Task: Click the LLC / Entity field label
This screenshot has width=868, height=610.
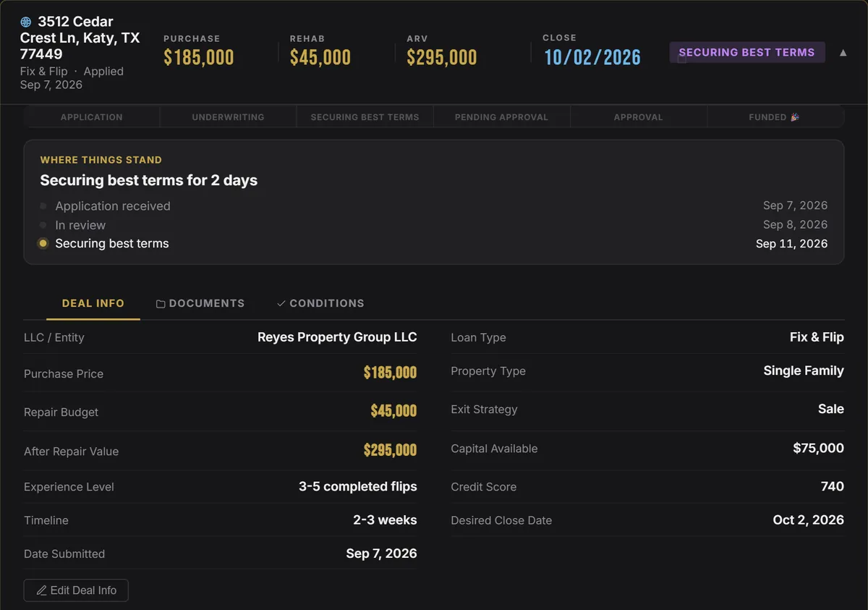Action: [54, 337]
